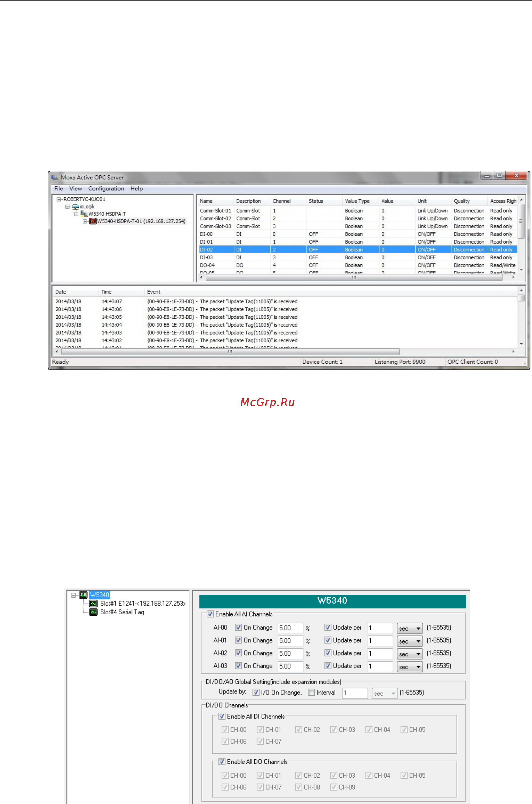Sort tag list by Quality column
Viewport: 532px width, 804px height.
pyautogui.click(x=469, y=201)
